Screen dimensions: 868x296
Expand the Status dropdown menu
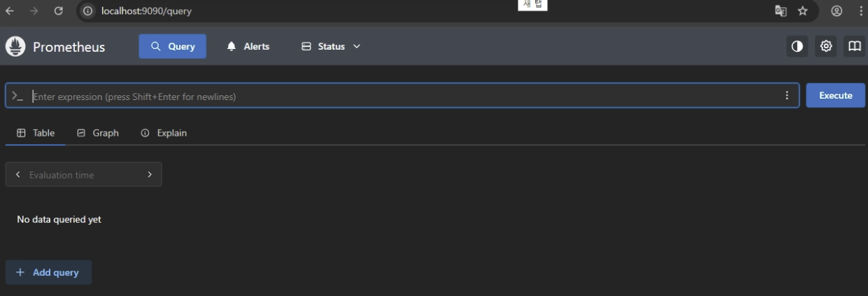pyautogui.click(x=331, y=46)
